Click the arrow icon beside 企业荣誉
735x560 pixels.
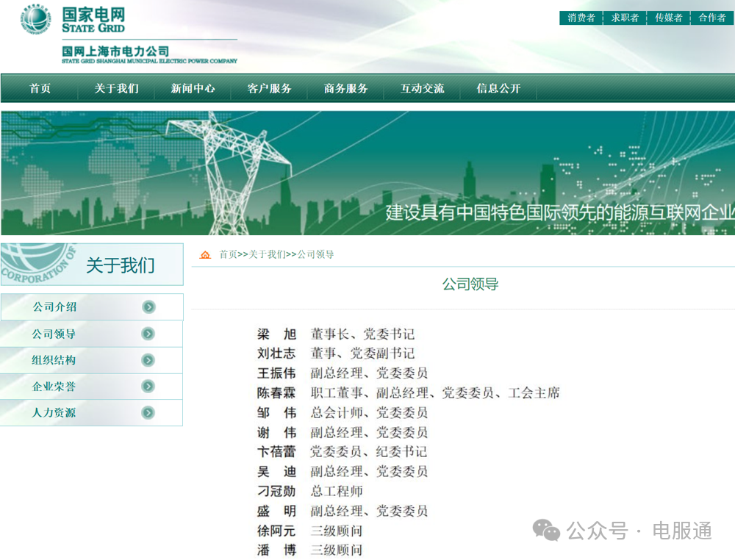point(148,386)
